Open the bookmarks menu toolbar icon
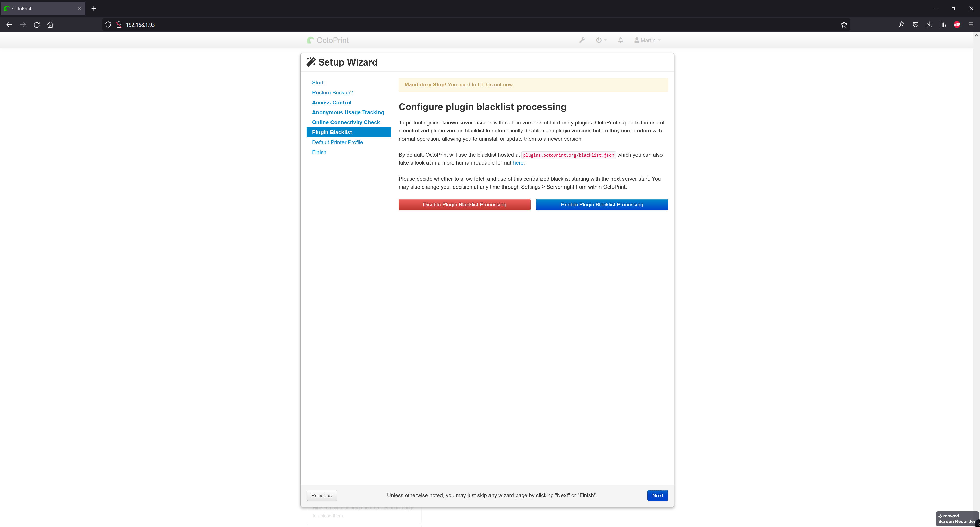Screen dimensions: 980x527 [x=902, y=25]
